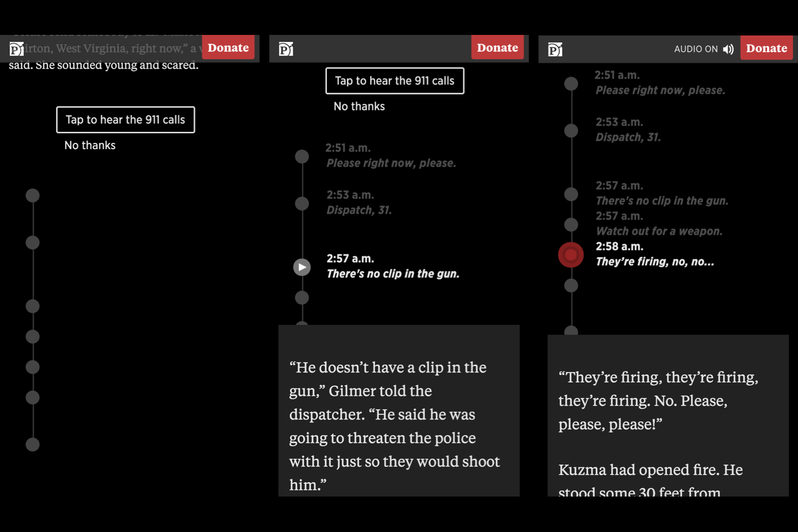798x532 pixels.
Task: Select dot beside 'There's no clip', right screen
Action: [x=571, y=195]
